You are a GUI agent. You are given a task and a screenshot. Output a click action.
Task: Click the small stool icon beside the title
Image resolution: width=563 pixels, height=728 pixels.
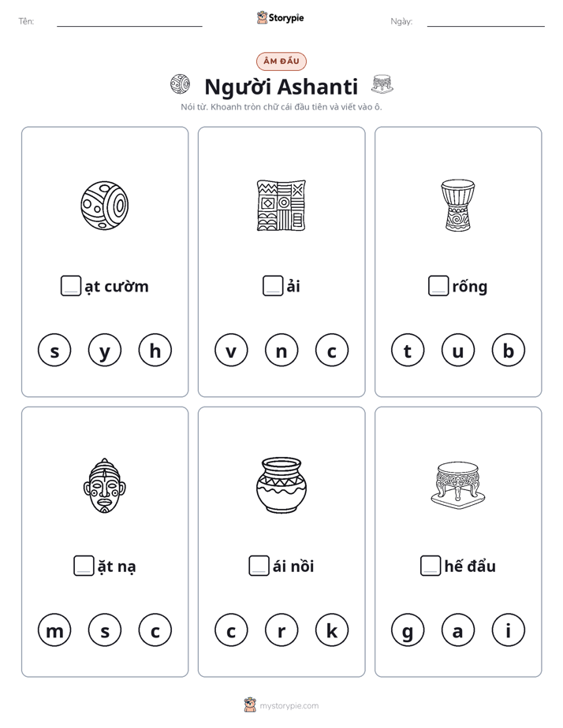[x=382, y=84]
